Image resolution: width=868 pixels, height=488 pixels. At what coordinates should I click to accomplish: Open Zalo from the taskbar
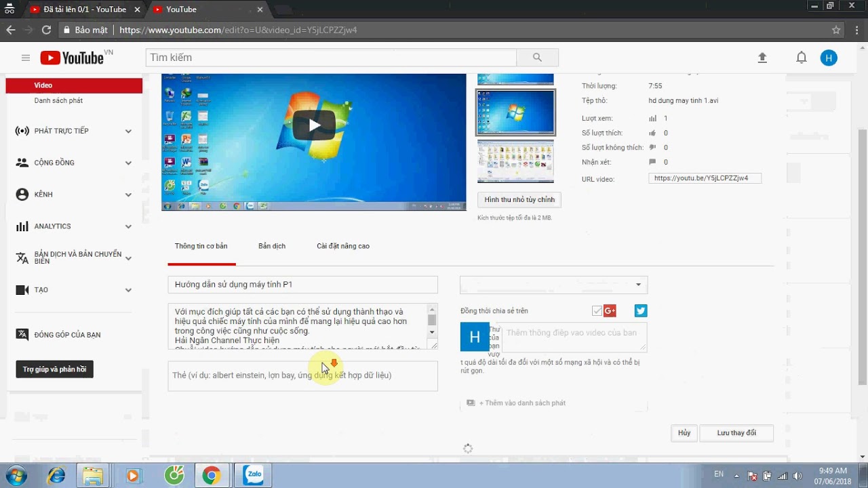[x=254, y=476]
